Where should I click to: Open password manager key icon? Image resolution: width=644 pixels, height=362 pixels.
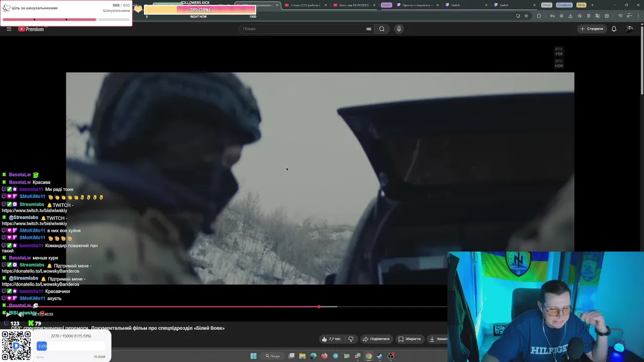click(x=552, y=16)
